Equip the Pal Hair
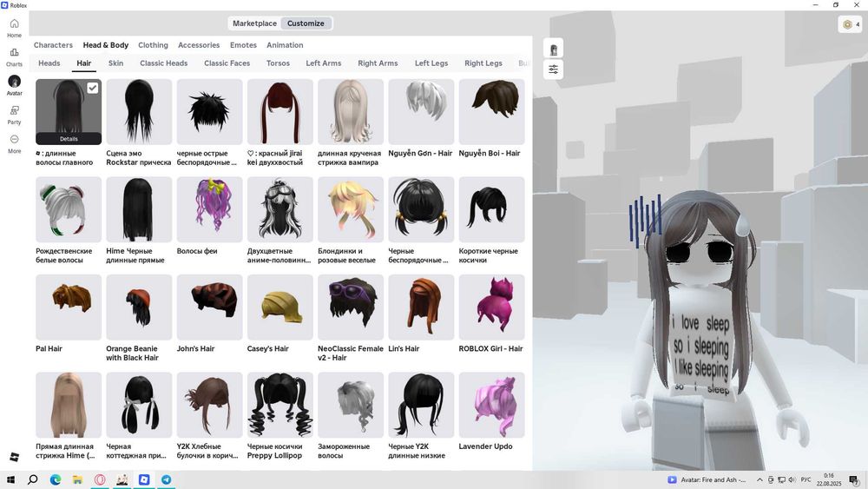This screenshot has height=489, width=868. (69, 307)
